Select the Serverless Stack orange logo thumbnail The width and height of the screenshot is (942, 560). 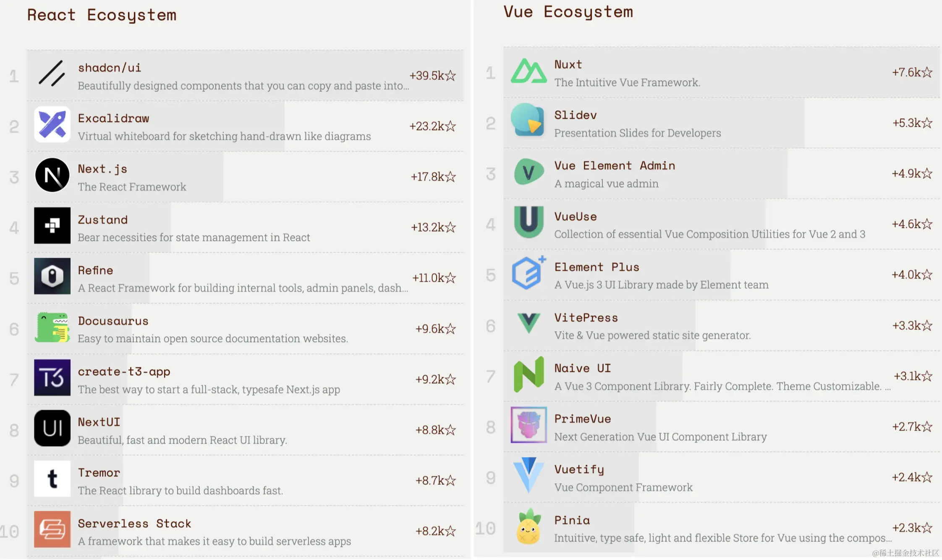click(x=52, y=529)
